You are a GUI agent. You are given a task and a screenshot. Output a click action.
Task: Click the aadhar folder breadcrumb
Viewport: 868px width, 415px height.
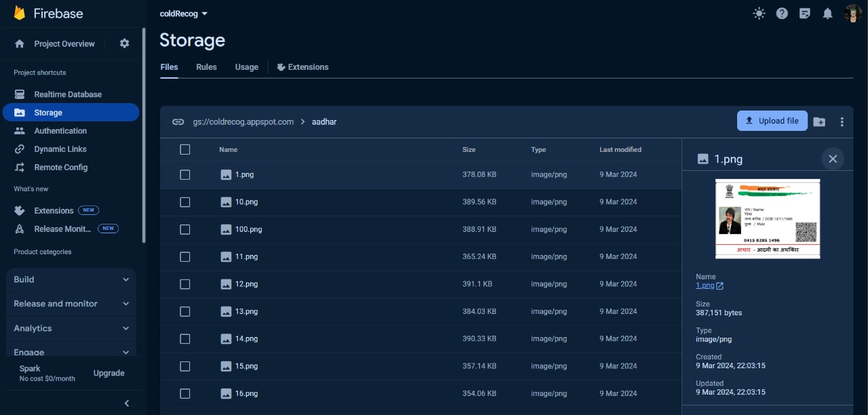(x=324, y=122)
